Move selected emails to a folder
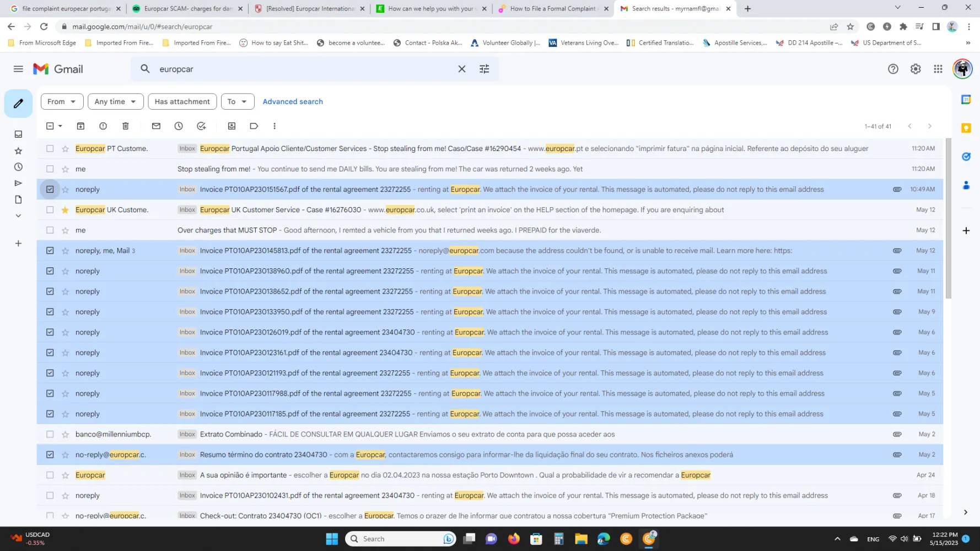The image size is (980, 551). pyautogui.click(x=231, y=126)
